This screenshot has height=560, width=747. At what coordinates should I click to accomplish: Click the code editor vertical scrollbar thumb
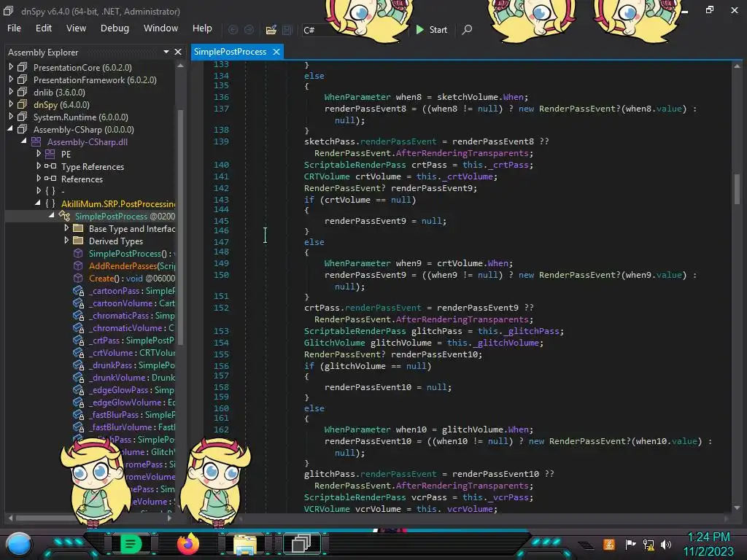click(737, 189)
